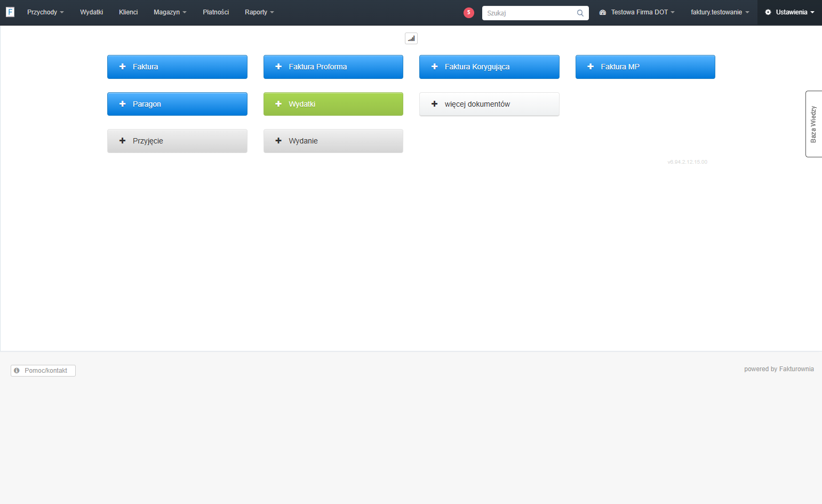Click the search magnifier icon
822x504 pixels.
(580, 13)
